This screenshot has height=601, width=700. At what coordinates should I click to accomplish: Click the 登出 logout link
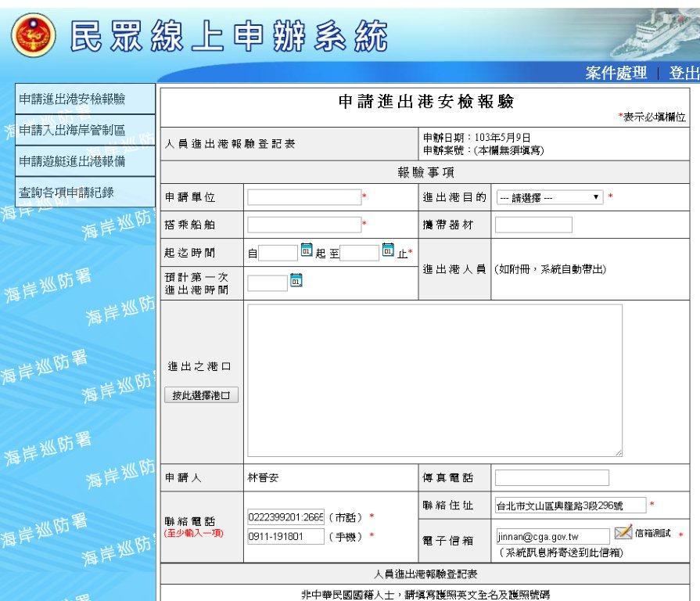(683, 73)
